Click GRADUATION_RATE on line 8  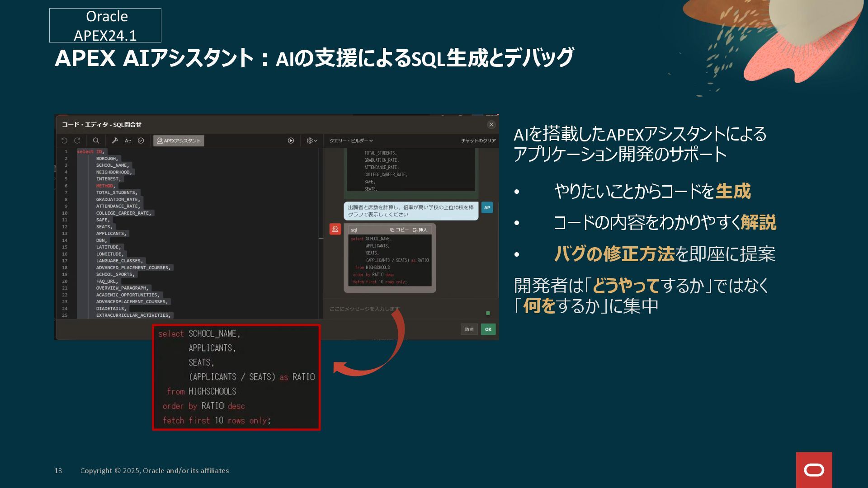118,199
